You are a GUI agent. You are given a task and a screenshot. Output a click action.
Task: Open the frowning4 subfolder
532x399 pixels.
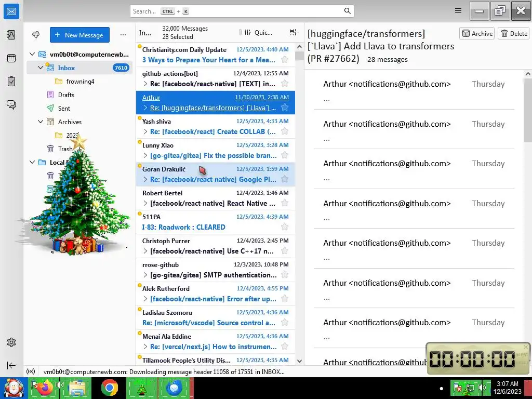80,81
